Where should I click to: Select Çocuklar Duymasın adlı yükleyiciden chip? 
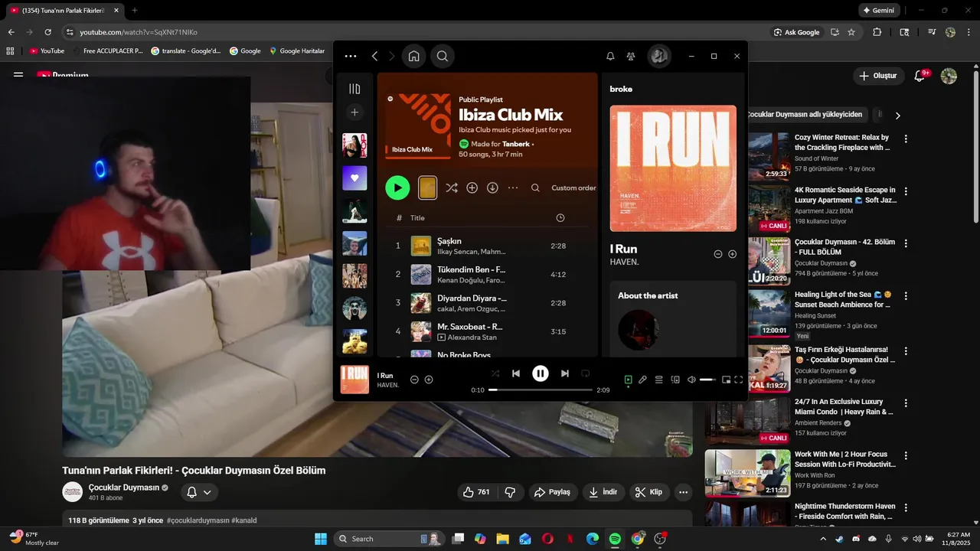tap(806, 115)
